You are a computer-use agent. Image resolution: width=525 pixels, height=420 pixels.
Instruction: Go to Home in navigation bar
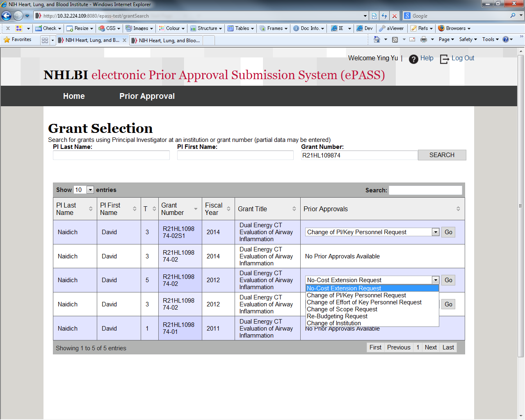(x=74, y=96)
